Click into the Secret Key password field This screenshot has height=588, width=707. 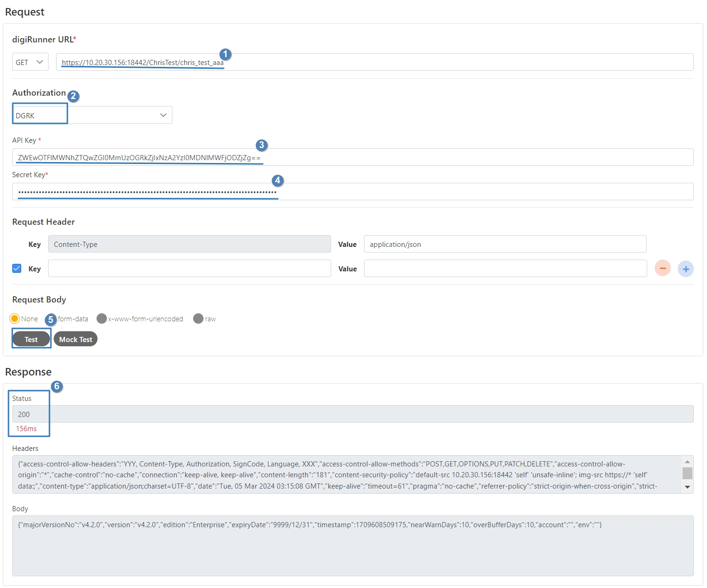[x=424, y=192]
